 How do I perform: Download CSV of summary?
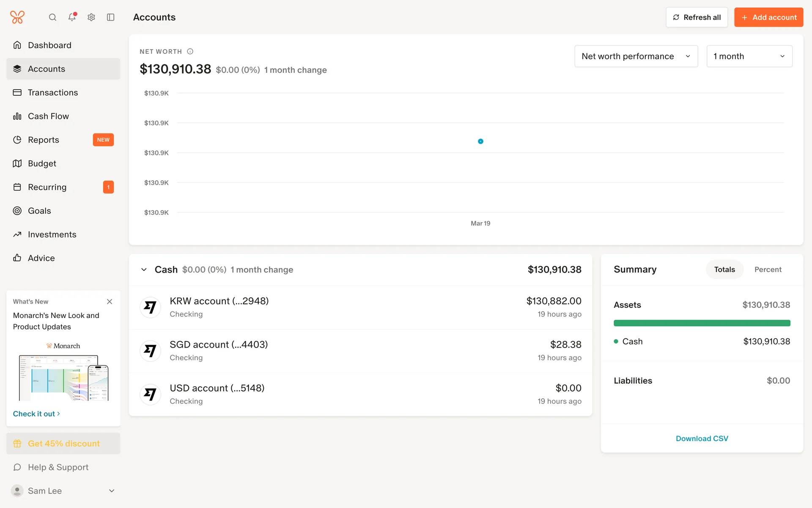pos(702,439)
